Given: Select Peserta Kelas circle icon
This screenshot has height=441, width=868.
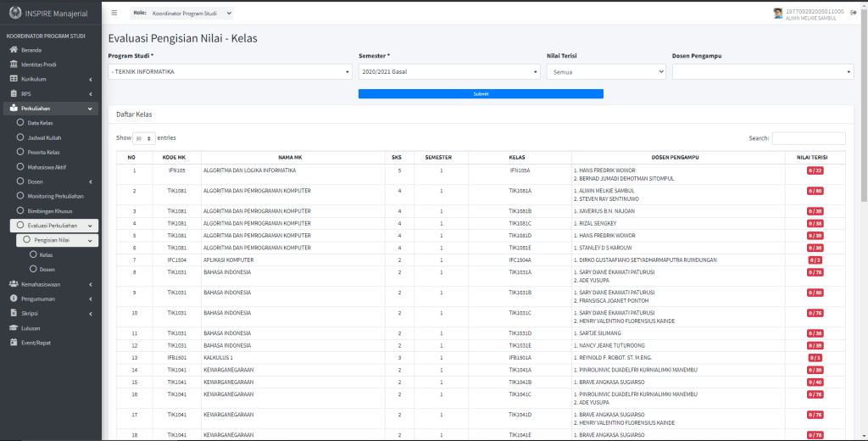Looking at the screenshot, I should tap(20, 152).
